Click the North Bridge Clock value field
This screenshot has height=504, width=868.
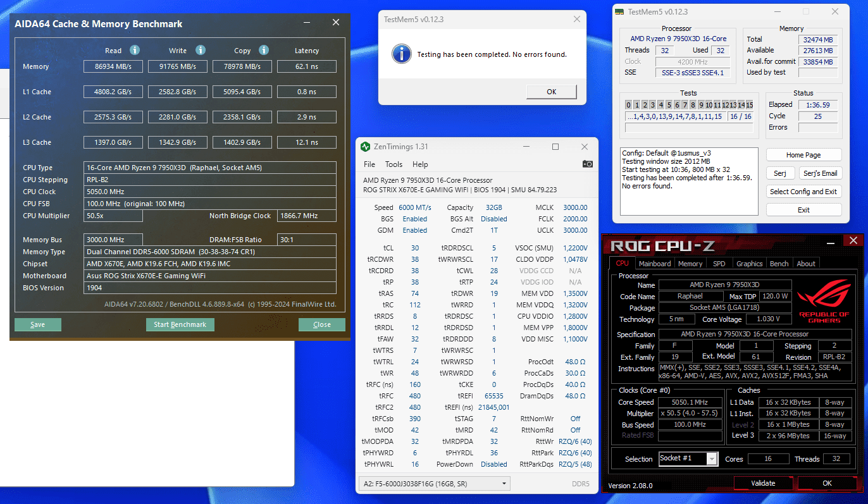click(x=307, y=216)
